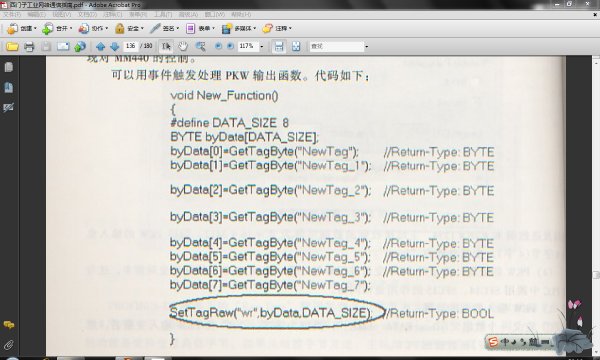Choose the Marquee Zoom magnifier tool

point(200,47)
